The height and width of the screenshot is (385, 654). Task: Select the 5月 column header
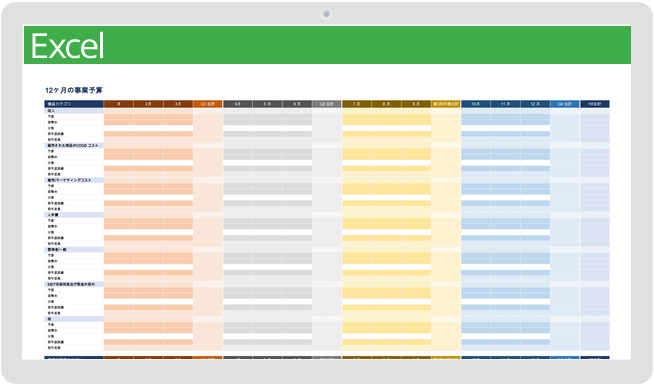tap(267, 104)
